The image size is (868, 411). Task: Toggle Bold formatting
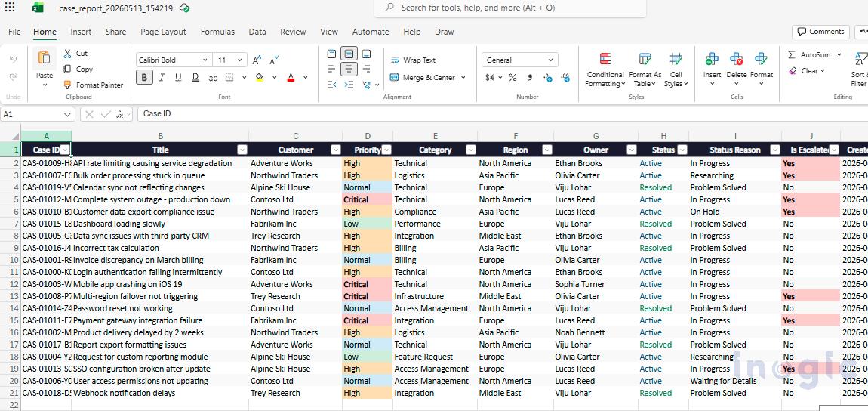click(144, 78)
